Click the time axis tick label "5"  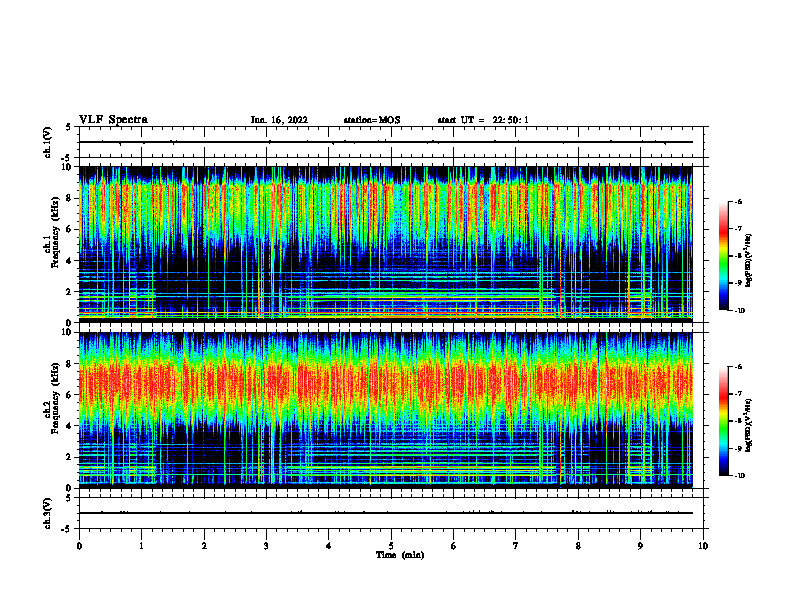point(391,546)
